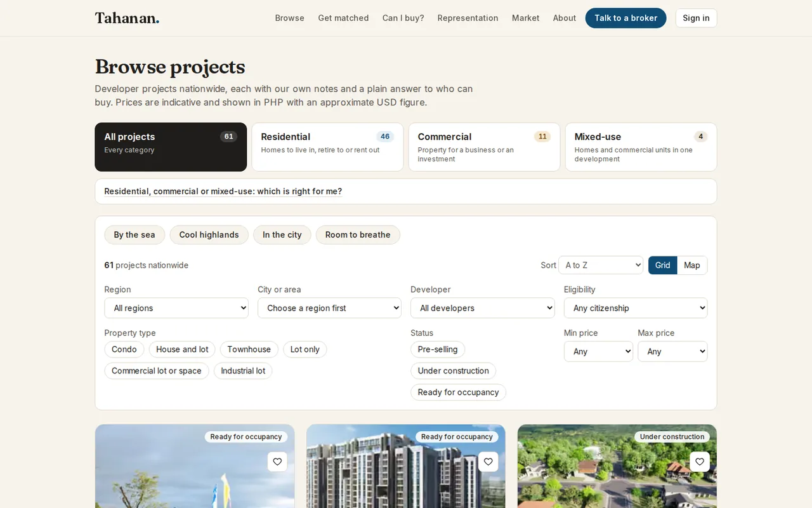Image resolution: width=812 pixels, height=508 pixels.
Task: Select the Residential category tab
Action: coord(327,147)
